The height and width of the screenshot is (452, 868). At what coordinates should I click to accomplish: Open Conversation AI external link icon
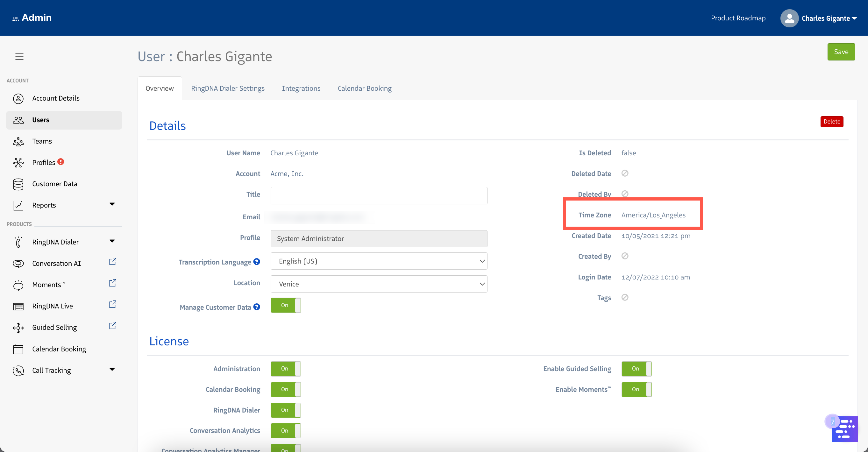(112, 262)
